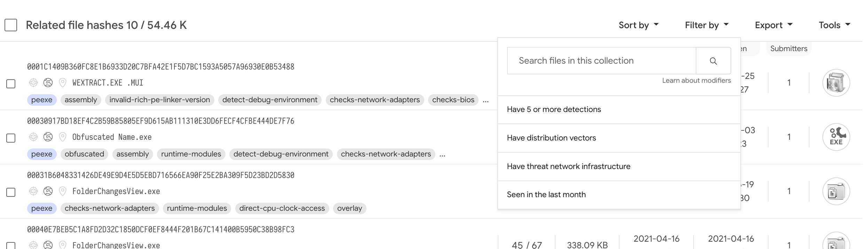
Task: Click the eye icon beside WEXTRACT.EXE .MUI
Action: [33, 83]
